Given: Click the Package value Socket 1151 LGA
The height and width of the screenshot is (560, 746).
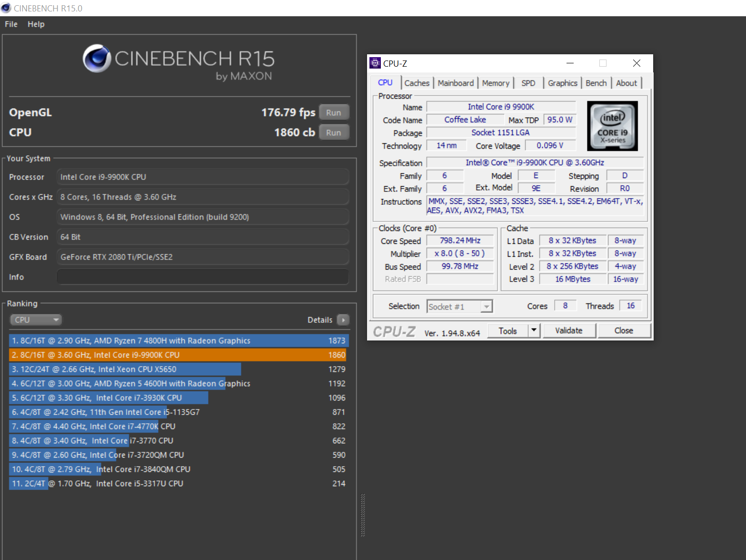Looking at the screenshot, I should [x=501, y=132].
